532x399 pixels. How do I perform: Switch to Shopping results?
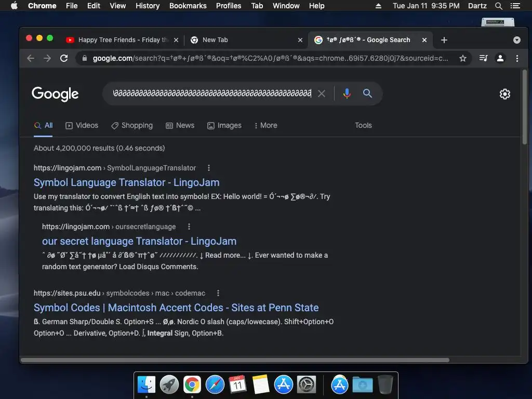pyautogui.click(x=132, y=126)
